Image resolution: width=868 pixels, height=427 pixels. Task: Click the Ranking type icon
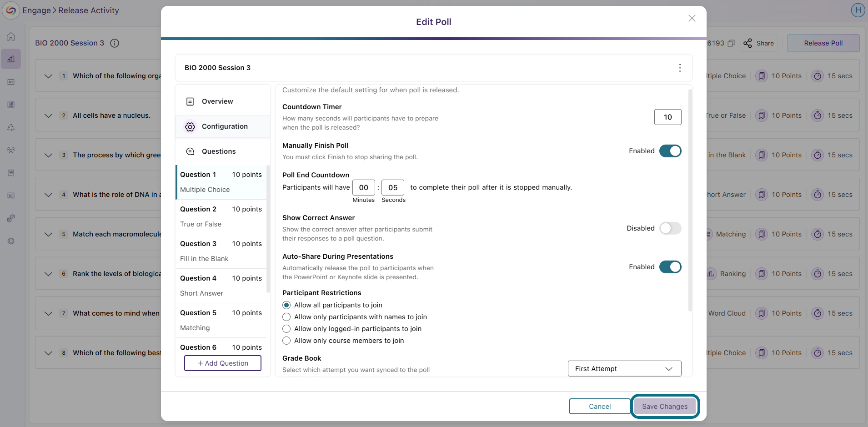[x=711, y=274]
